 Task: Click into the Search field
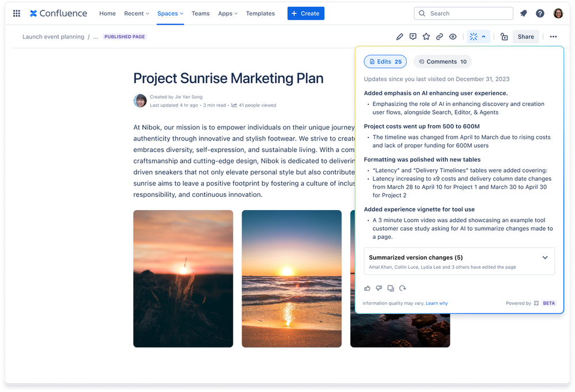(464, 14)
